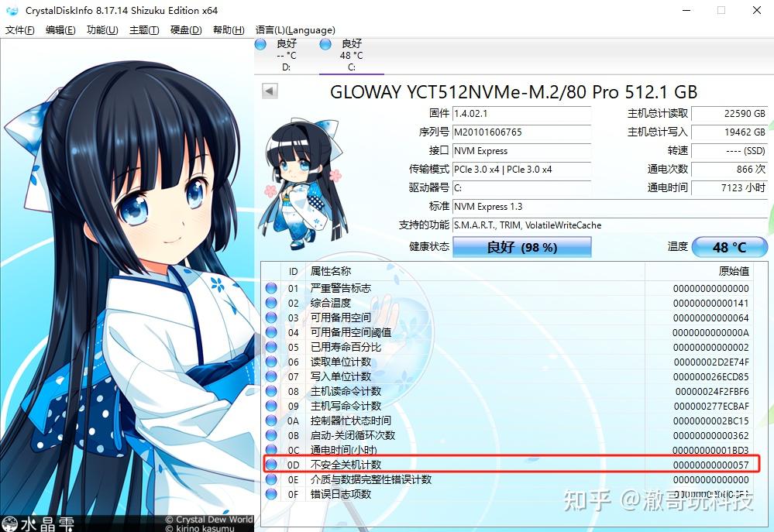Click the ID column header
This screenshot has height=532, width=774.
(293, 272)
